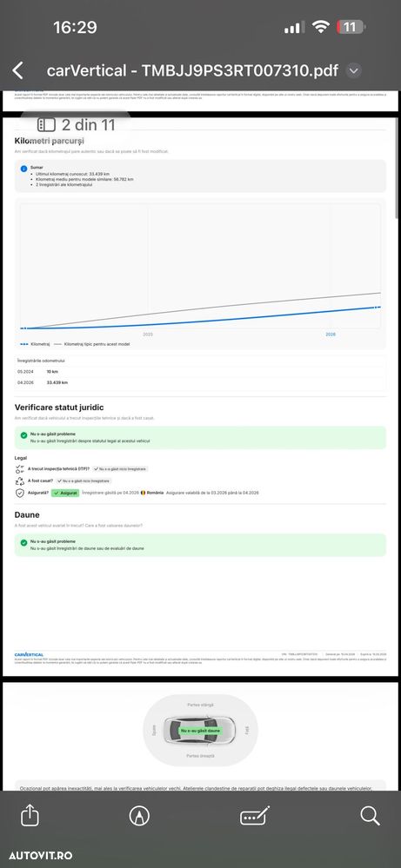Open the page thumbnails sidebar icon

pos(46,124)
